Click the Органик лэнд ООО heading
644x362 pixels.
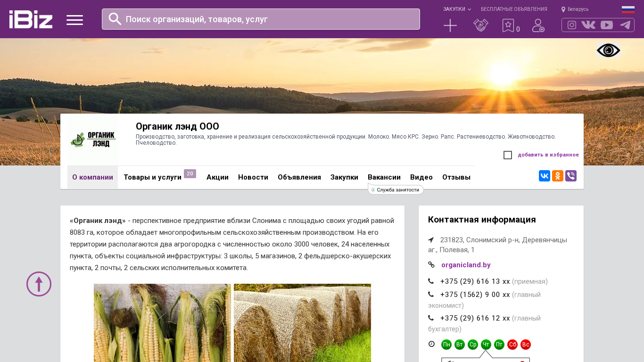(177, 126)
